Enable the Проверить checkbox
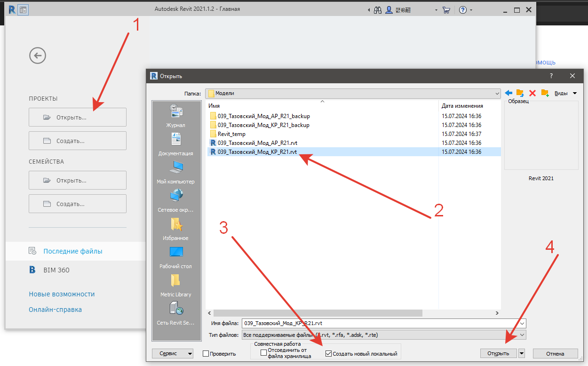 pos(206,354)
